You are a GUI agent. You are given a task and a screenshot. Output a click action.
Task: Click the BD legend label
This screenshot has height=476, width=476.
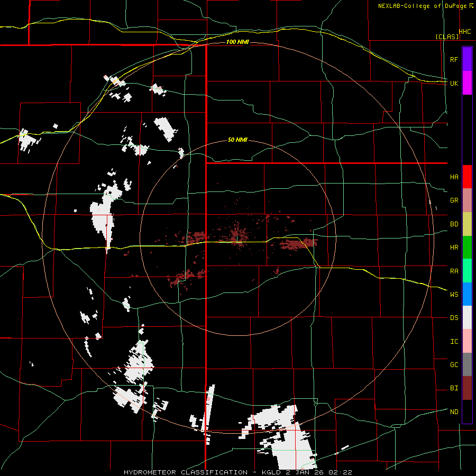point(454,224)
